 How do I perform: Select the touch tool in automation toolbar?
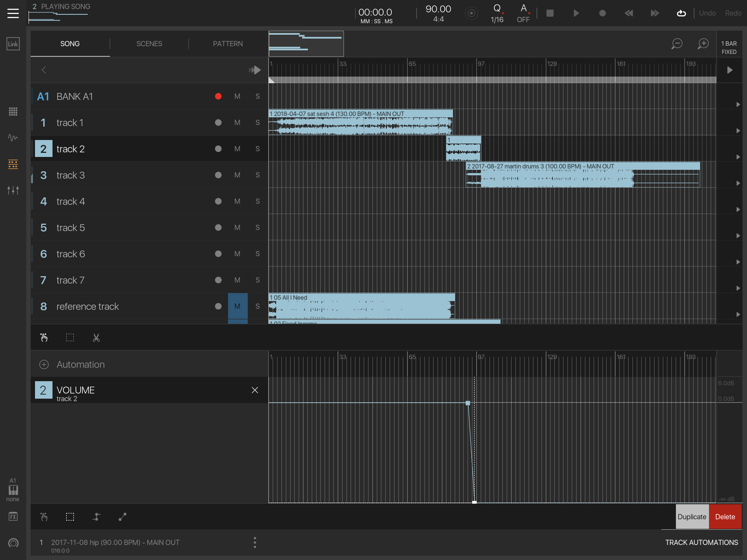point(44,517)
